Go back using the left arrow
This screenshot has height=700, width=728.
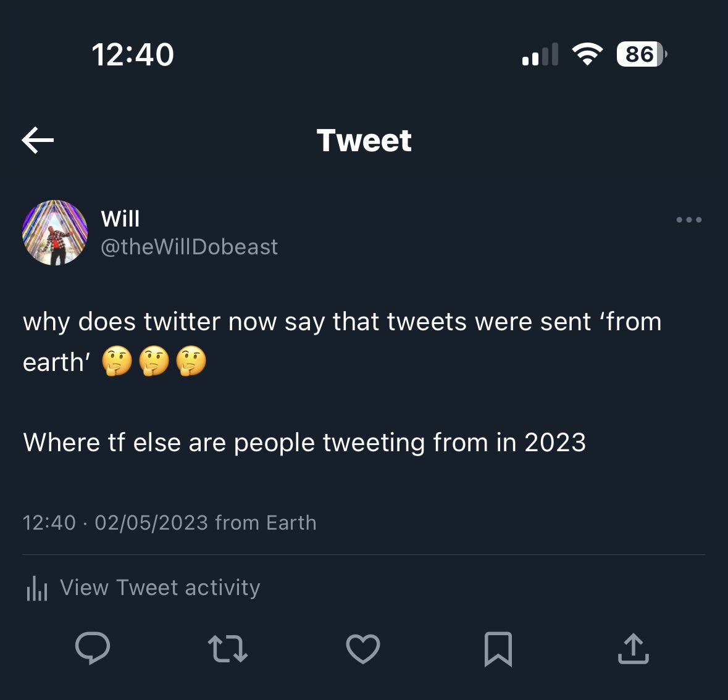pos(38,140)
